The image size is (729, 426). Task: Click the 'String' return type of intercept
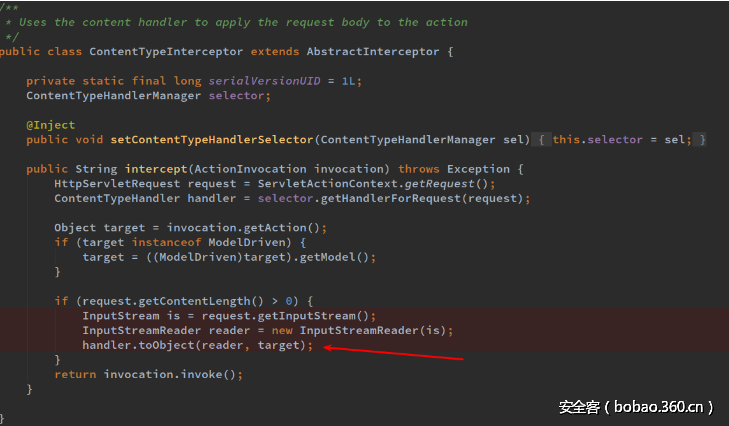tap(96, 169)
